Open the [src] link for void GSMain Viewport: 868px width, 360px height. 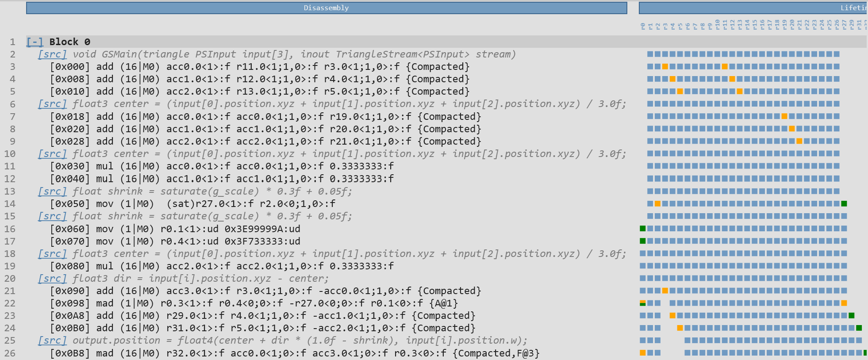pos(52,54)
